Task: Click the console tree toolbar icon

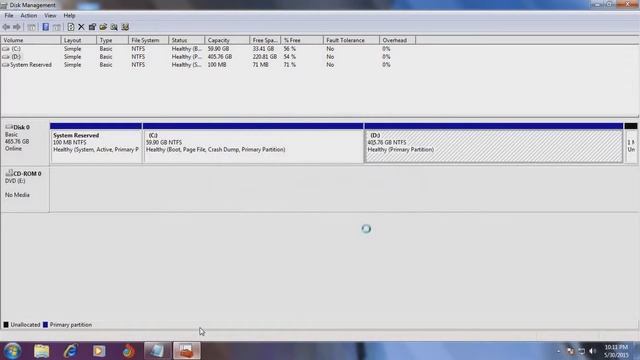Action: click(x=31, y=27)
